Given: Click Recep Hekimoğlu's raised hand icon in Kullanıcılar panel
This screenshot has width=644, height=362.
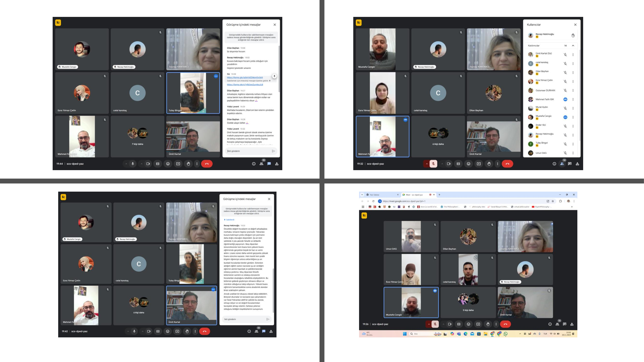Looking at the screenshot, I should click(x=573, y=35).
